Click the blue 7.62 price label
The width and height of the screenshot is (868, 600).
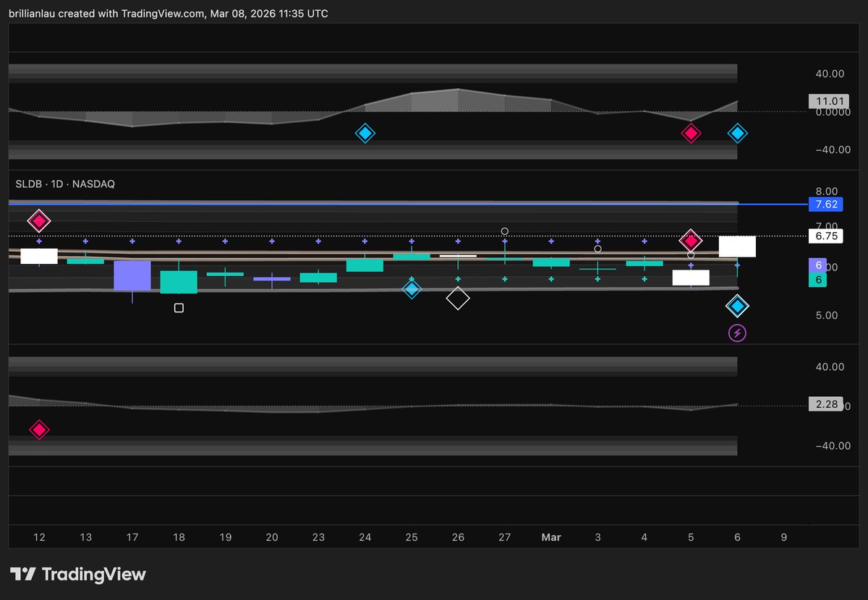coord(825,205)
